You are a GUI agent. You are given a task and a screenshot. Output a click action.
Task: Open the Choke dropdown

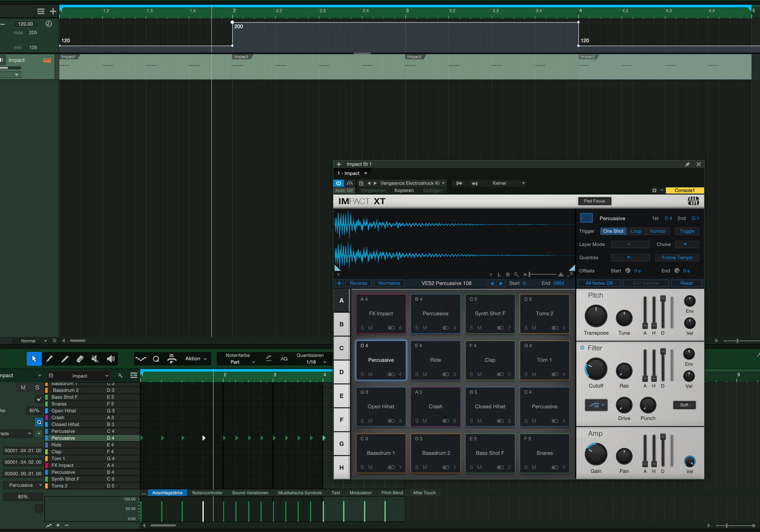(x=686, y=244)
